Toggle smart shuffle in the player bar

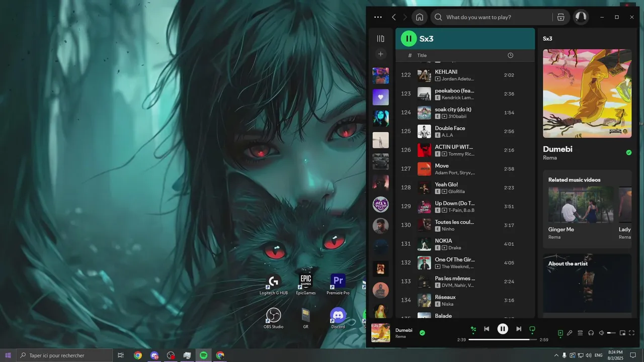tap(473, 329)
